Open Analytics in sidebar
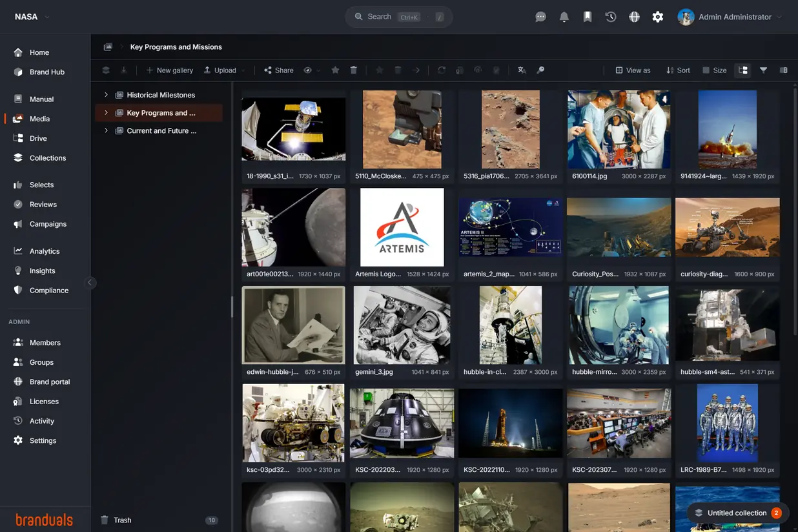Image resolution: width=798 pixels, height=532 pixels. (x=45, y=251)
